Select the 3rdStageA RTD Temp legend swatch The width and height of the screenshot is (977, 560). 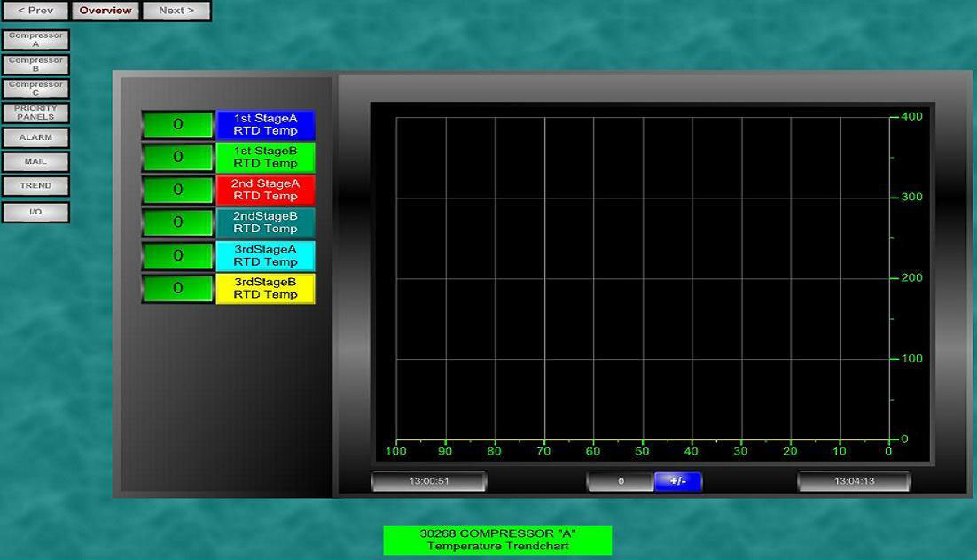coord(265,255)
